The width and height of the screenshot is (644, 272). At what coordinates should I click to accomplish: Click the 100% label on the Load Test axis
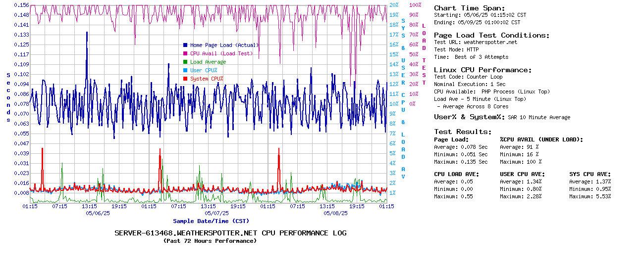[x=415, y=5]
